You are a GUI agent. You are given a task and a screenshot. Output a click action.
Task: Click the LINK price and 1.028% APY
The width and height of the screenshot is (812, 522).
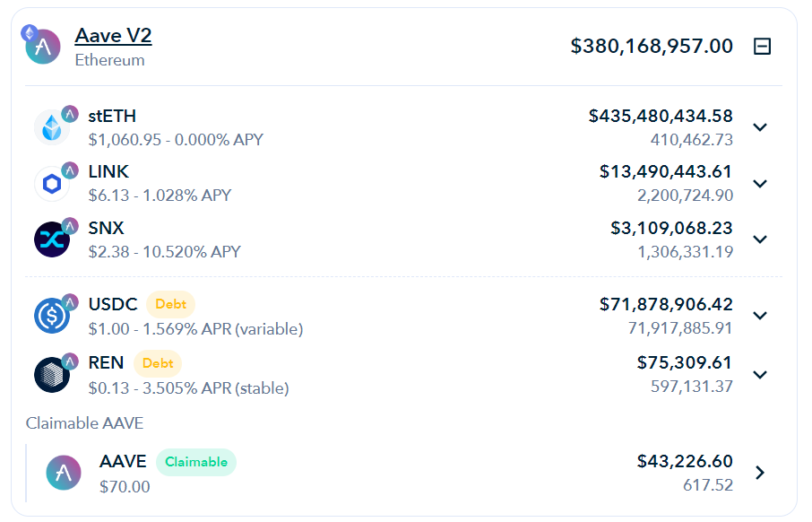point(160,196)
